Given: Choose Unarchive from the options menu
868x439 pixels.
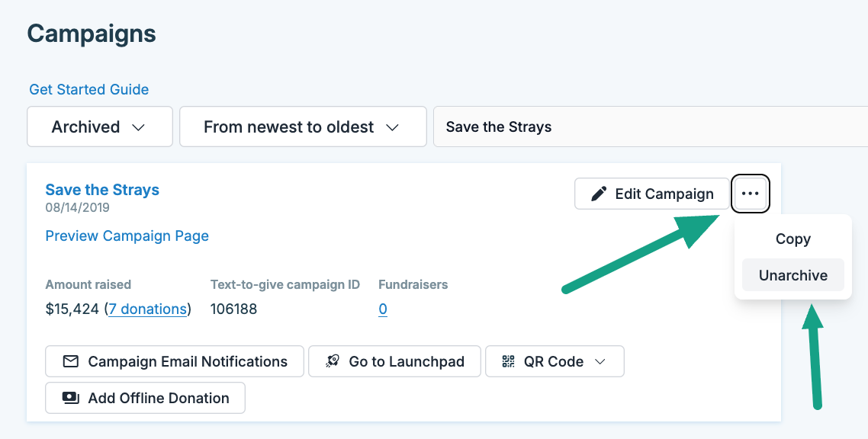Looking at the screenshot, I should (792, 275).
